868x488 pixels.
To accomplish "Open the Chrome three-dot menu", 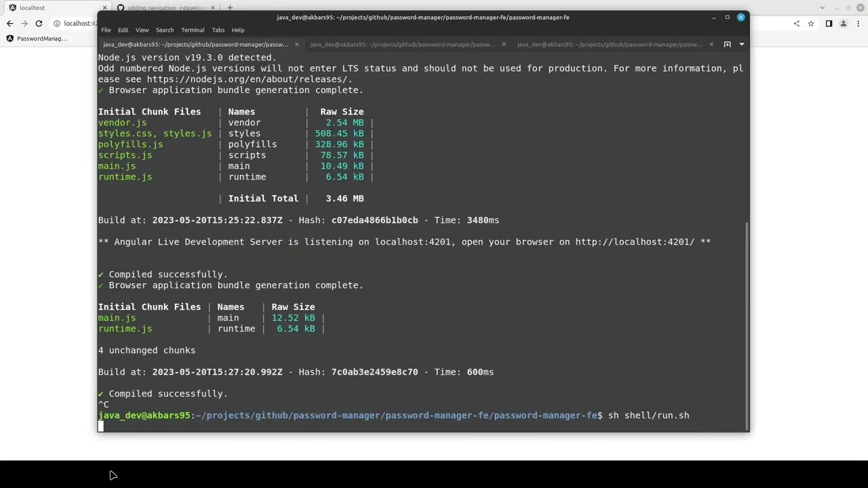I will pos(858,23).
